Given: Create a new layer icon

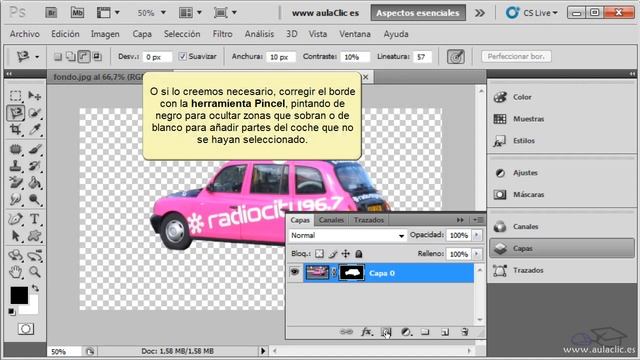Looking at the screenshot, I should click(x=445, y=332).
